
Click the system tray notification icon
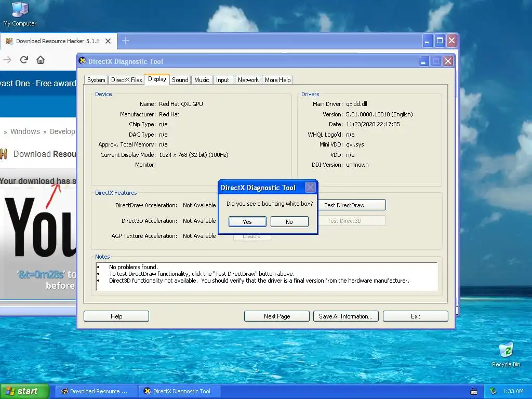pyautogui.click(x=494, y=391)
